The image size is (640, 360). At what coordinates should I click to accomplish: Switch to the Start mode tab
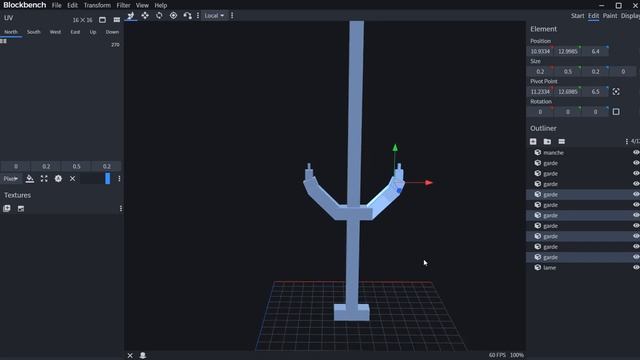point(578,16)
